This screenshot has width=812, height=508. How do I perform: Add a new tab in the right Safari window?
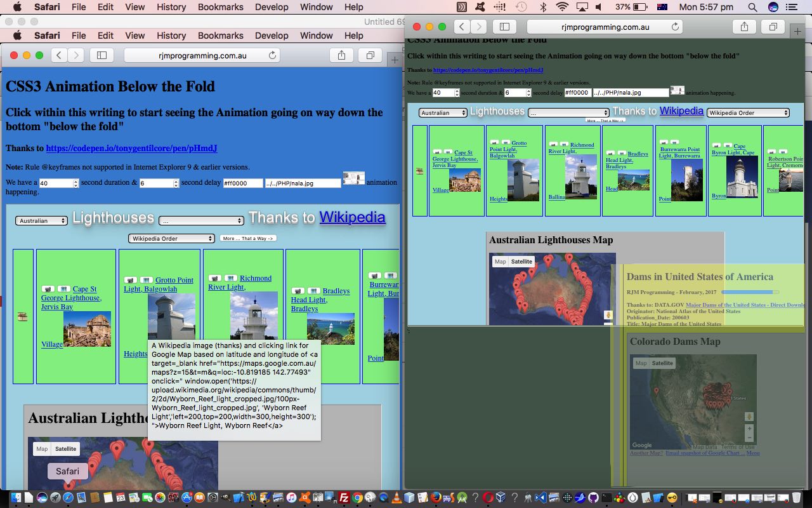pyautogui.click(x=797, y=30)
